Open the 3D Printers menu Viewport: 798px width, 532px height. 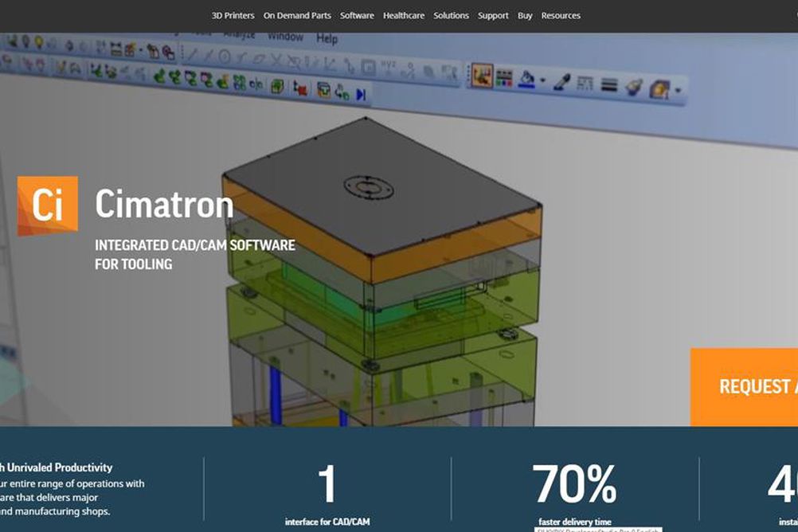(233, 16)
